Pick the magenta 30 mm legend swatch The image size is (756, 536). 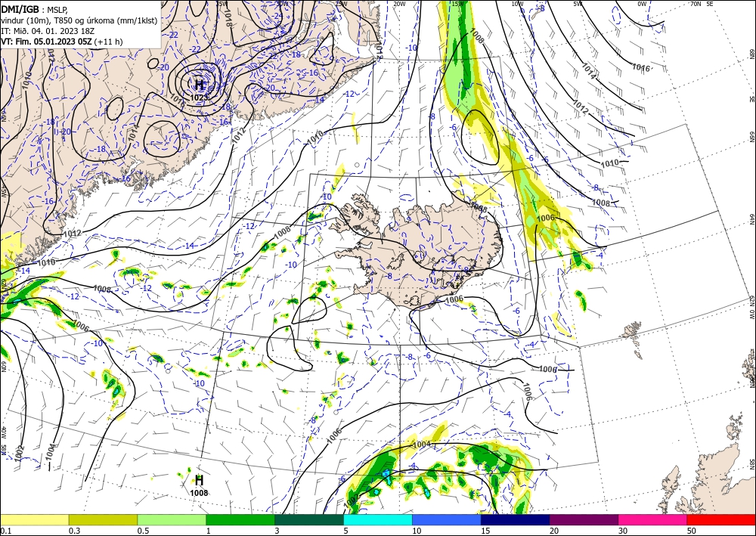click(x=653, y=519)
